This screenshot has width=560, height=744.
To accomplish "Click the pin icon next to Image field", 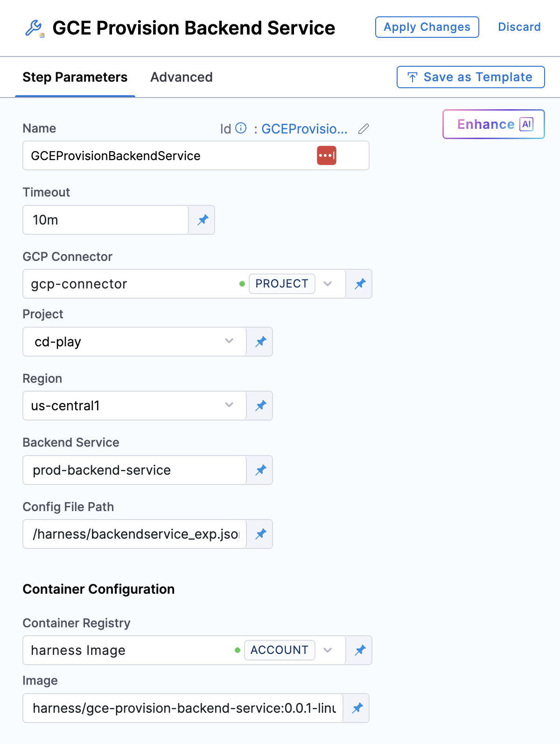I will 357,708.
